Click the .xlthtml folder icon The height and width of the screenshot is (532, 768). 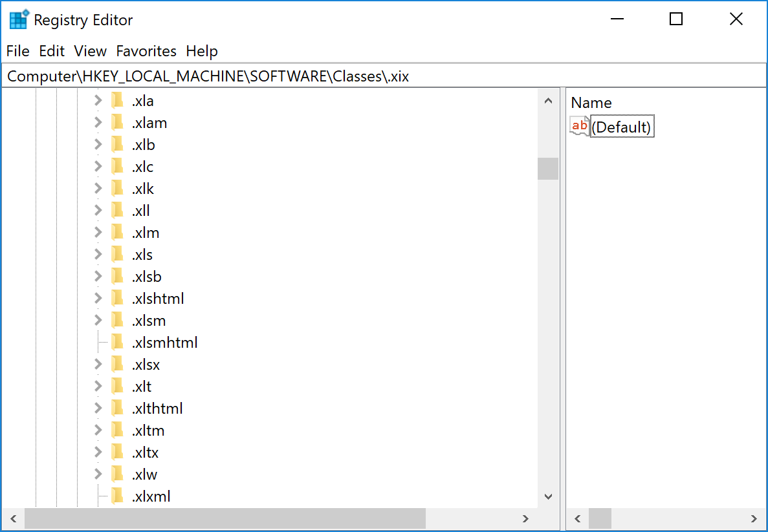117,409
